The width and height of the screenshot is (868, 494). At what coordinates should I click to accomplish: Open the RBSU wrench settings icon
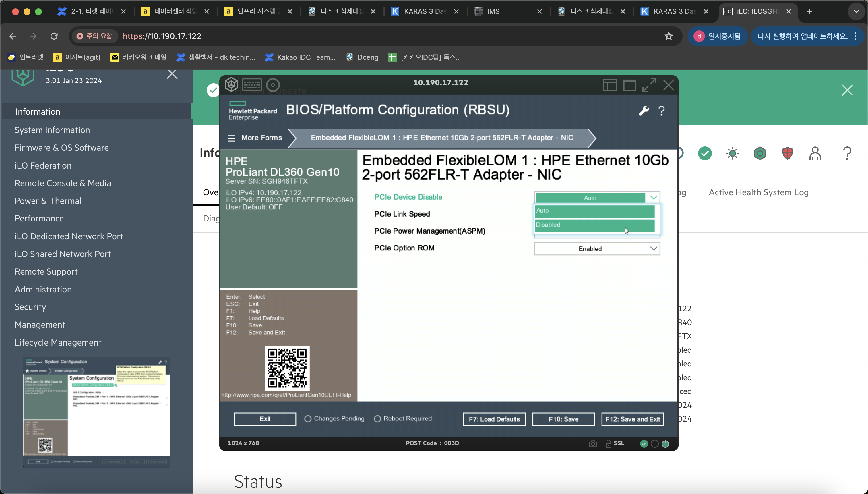(x=644, y=110)
